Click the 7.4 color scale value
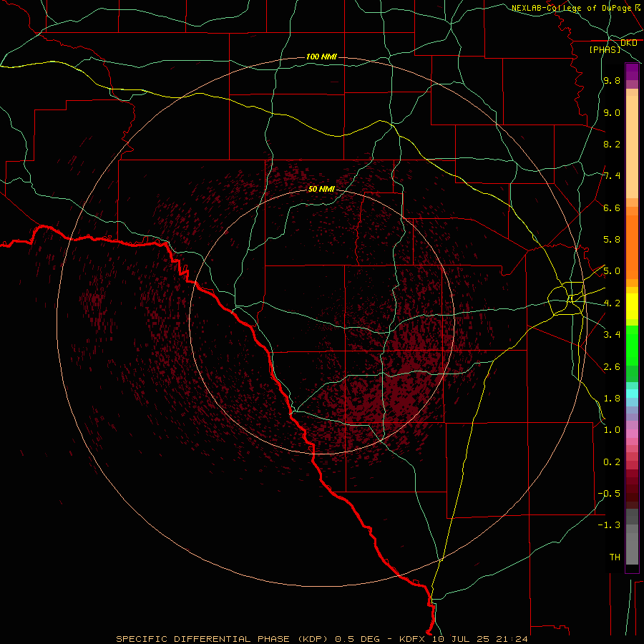 tap(612, 176)
